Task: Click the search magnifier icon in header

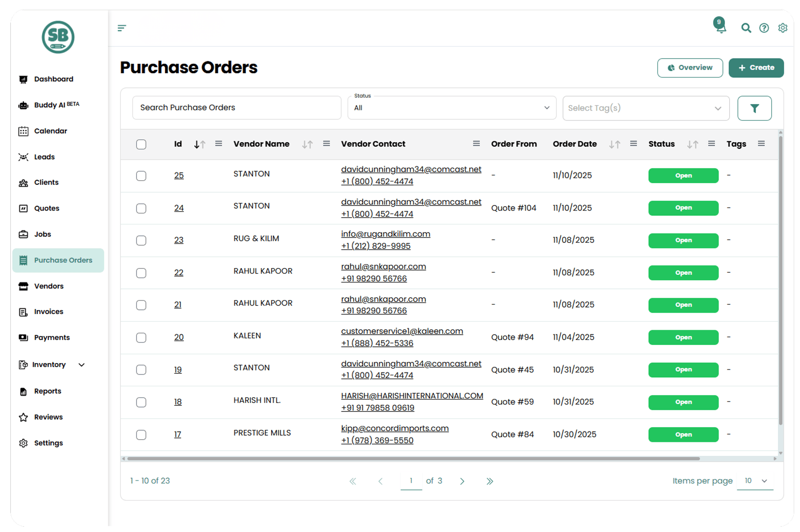Action: 746,28
